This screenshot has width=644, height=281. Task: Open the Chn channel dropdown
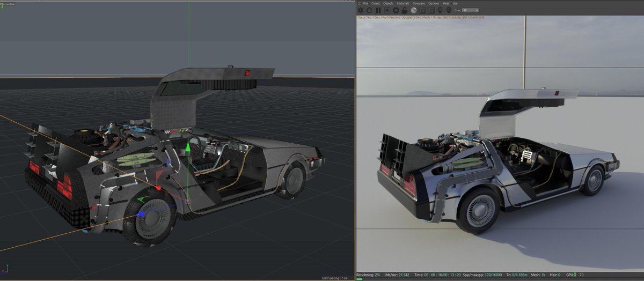pyautogui.click(x=471, y=10)
